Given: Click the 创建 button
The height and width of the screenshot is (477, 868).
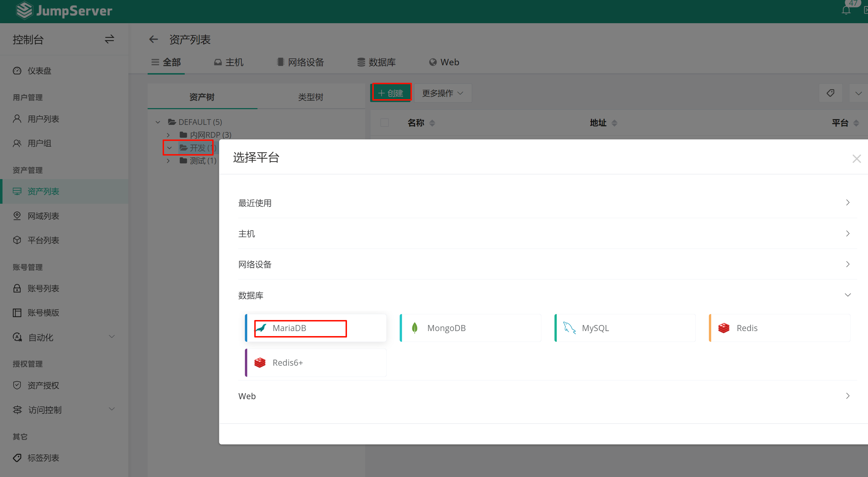Looking at the screenshot, I should pyautogui.click(x=391, y=93).
